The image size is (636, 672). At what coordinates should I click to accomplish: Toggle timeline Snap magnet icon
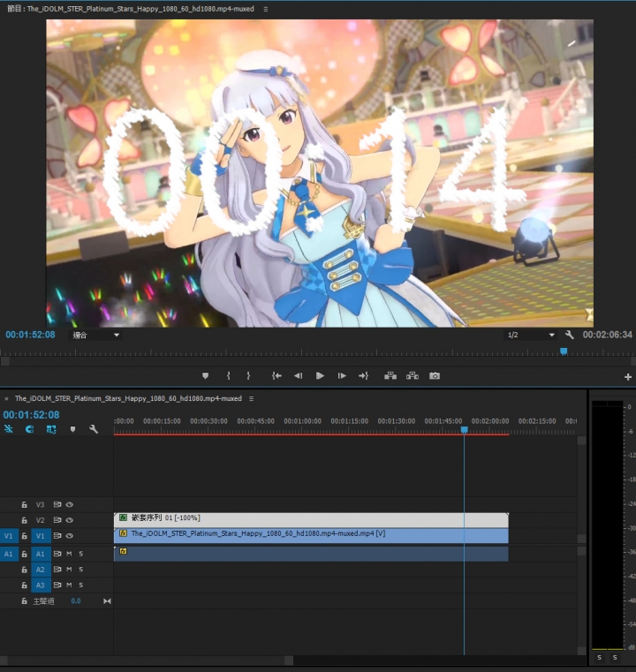pyautogui.click(x=29, y=429)
